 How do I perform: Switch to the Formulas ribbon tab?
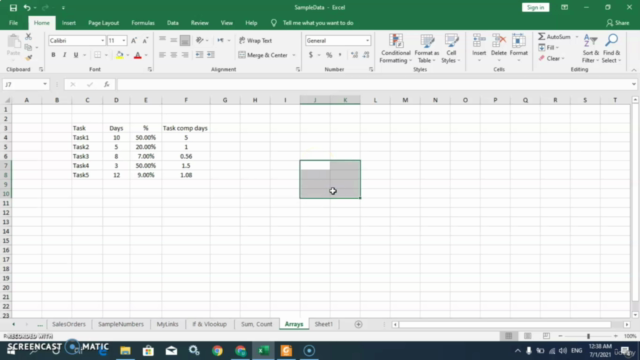click(143, 23)
